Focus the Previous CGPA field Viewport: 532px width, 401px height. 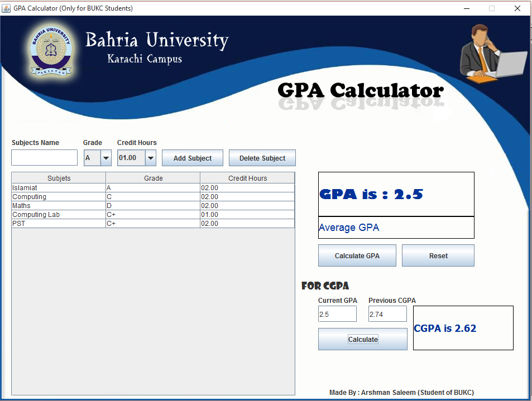tap(387, 314)
